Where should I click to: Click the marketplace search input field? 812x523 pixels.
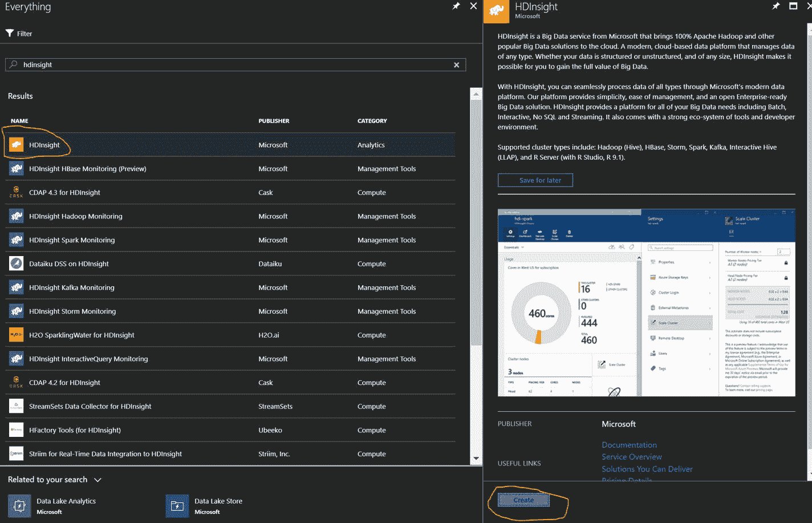236,65
